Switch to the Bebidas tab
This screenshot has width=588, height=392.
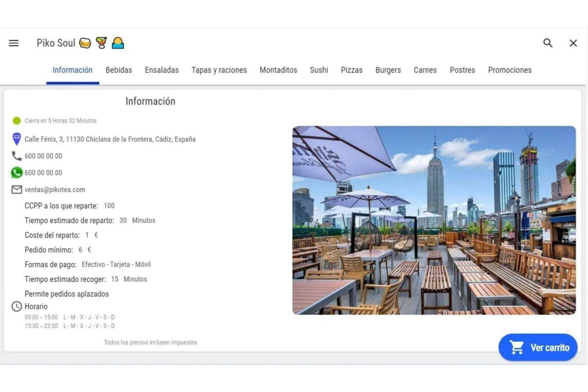pyautogui.click(x=119, y=70)
